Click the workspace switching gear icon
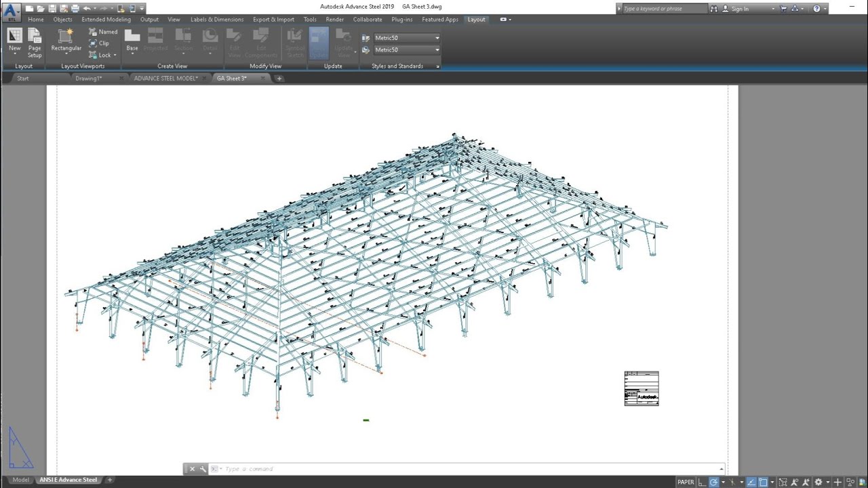This screenshot has width=868, height=488. coord(818,482)
